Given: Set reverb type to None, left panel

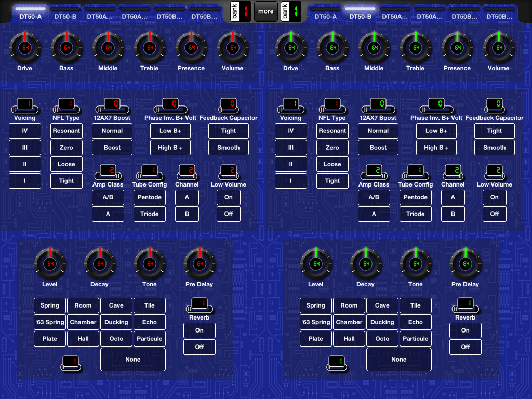Looking at the screenshot, I should [x=133, y=360].
